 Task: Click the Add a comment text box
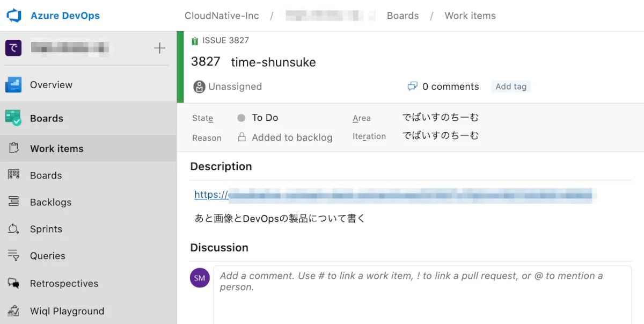[422, 293]
